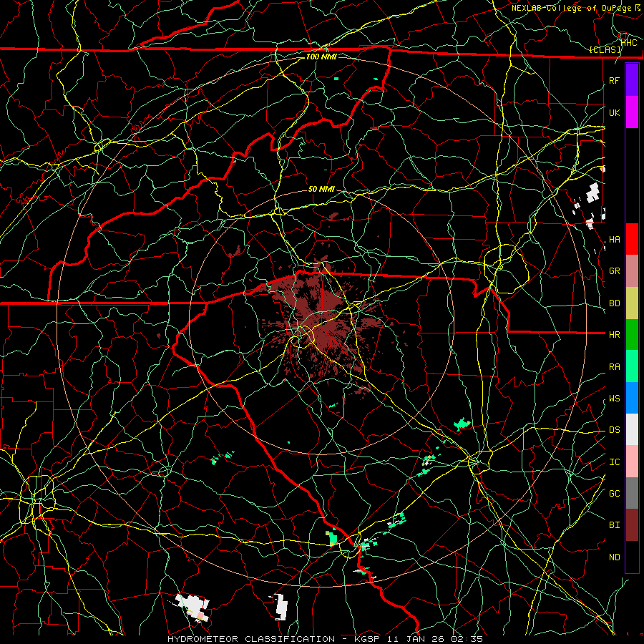Select the dark green HR legend swatch
The height and width of the screenshot is (644, 644).
[x=632, y=334]
